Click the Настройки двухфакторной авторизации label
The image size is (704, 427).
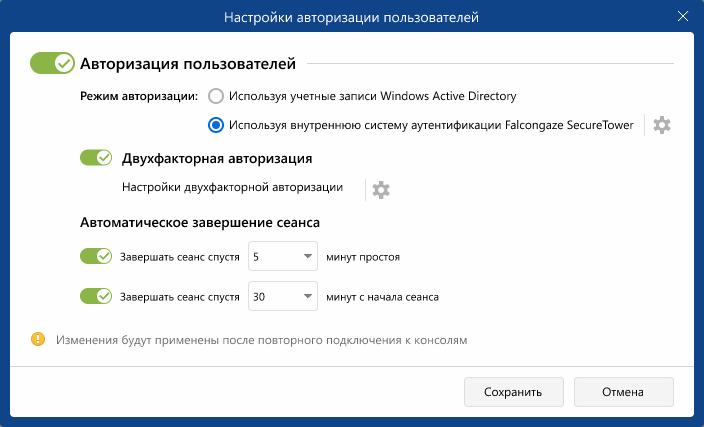point(232,187)
